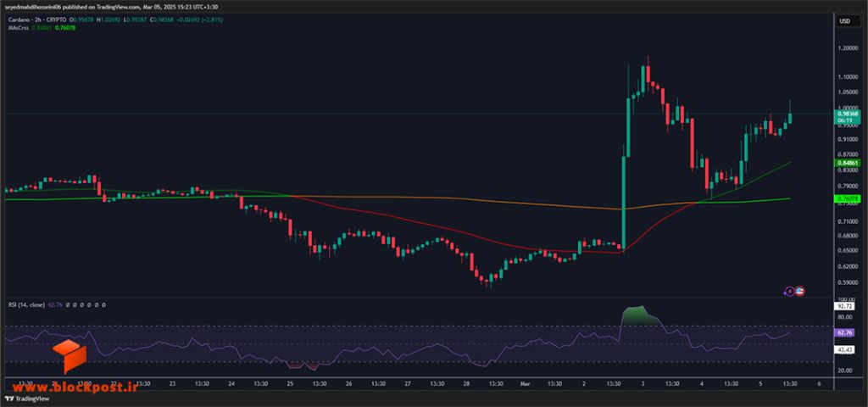Click the tall green breakout candle
The height and width of the screenshot is (407, 868).
(x=624, y=203)
